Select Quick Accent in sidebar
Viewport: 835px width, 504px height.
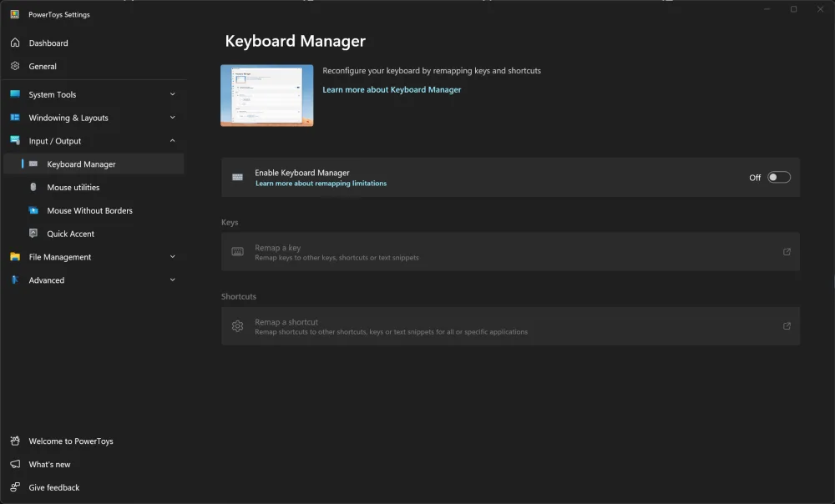pos(94,233)
